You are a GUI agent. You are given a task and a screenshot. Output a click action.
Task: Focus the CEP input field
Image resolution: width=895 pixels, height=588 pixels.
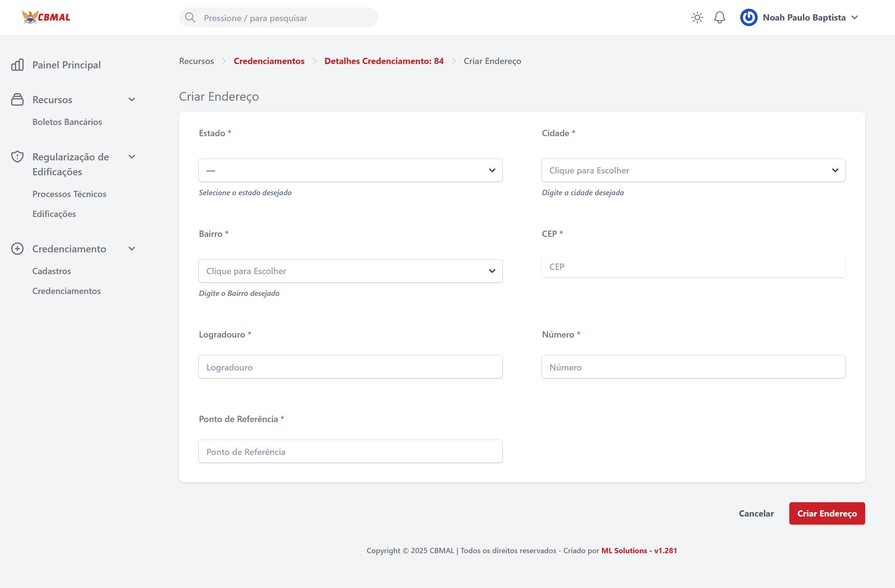693,267
